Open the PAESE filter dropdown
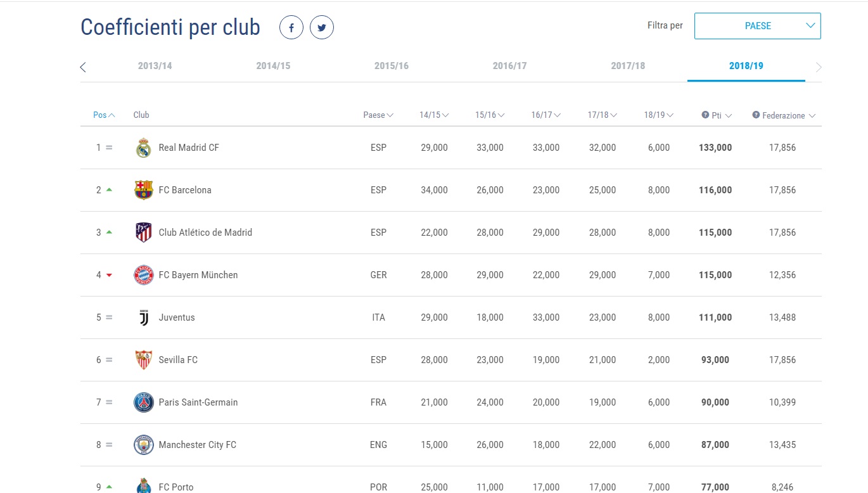 pyautogui.click(x=757, y=26)
